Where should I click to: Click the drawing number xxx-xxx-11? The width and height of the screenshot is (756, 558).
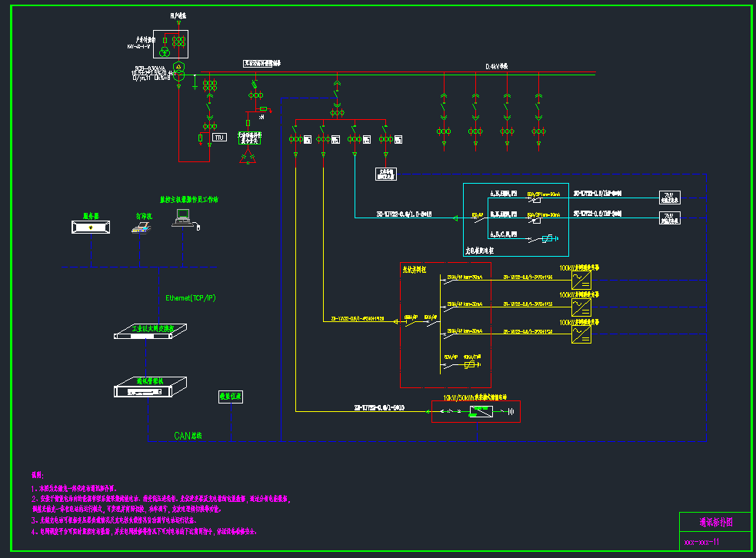click(x=701, y=542)
